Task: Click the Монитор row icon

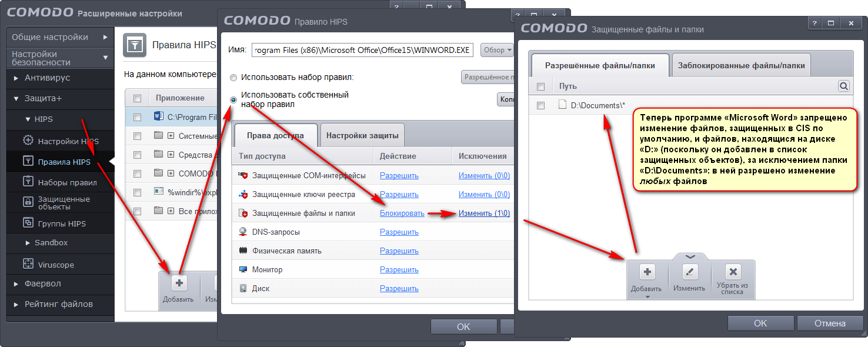Action: [x=243, y=269]
